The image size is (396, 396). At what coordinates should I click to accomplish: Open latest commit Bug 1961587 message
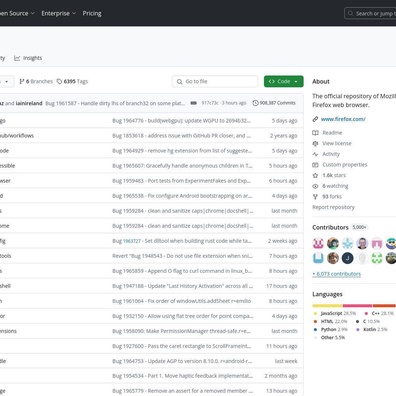coord(115,103)
